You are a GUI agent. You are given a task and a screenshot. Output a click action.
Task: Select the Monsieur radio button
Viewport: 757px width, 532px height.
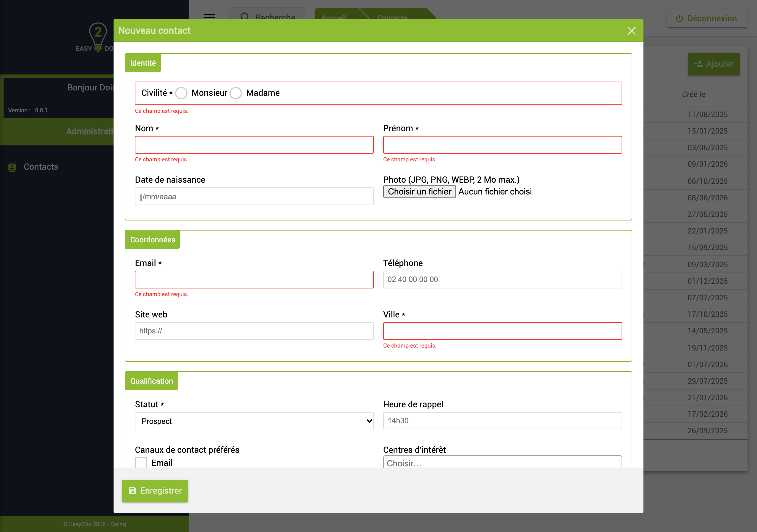pyautogui.click(x=181, y=93)
